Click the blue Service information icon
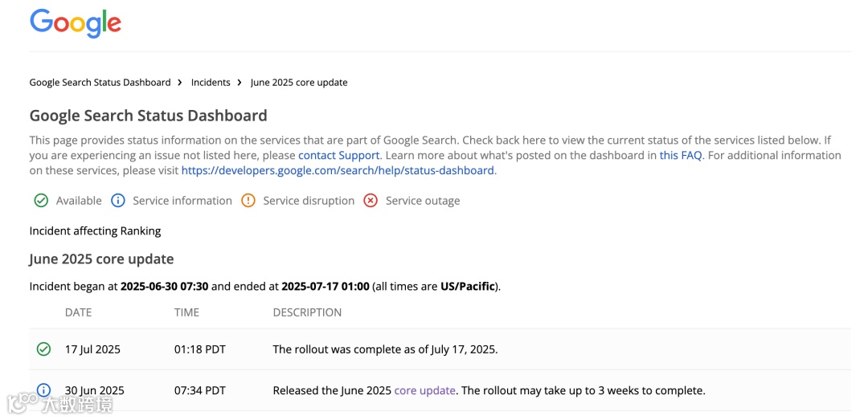 pyautogui.click(x=118, y=201)
